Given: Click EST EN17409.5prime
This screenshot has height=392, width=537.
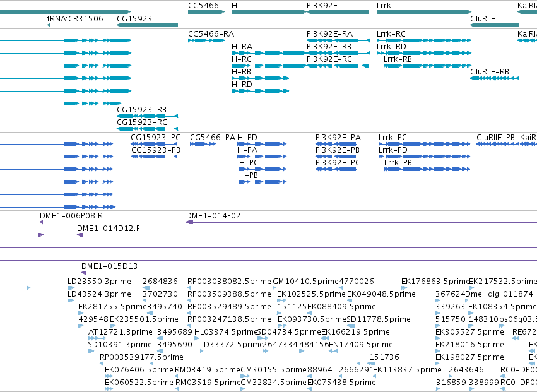Looking at the screenshot, I should click(333, 351).
